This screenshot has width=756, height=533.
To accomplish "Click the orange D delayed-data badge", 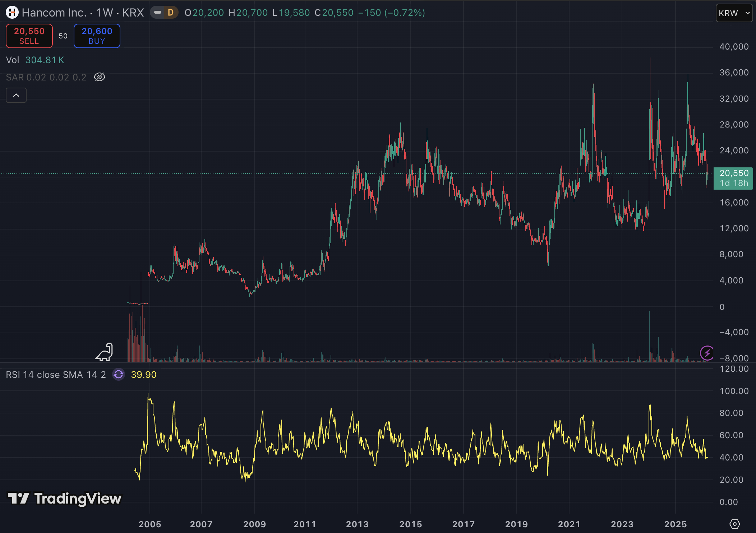I will pos(171,13).
